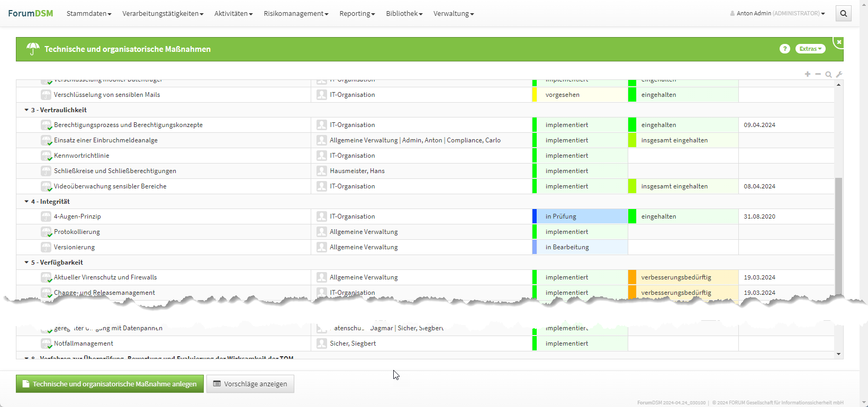Screen dimensions: 868x407
Task: Click 'Technische und organisatorische Maßnahme anlegen' button
Action: pos(110,384)
